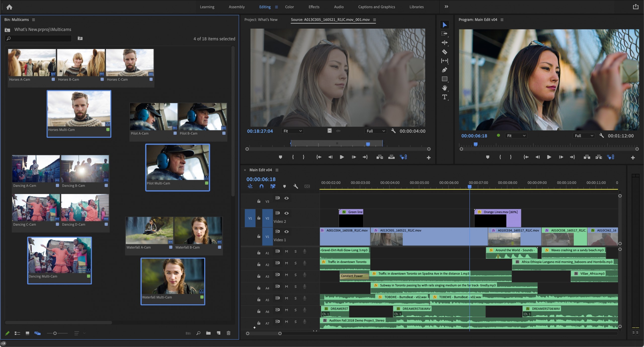This screenshot has height=347, width=644.
Task: Switch to Effects workspace
Action: [314, 7]
